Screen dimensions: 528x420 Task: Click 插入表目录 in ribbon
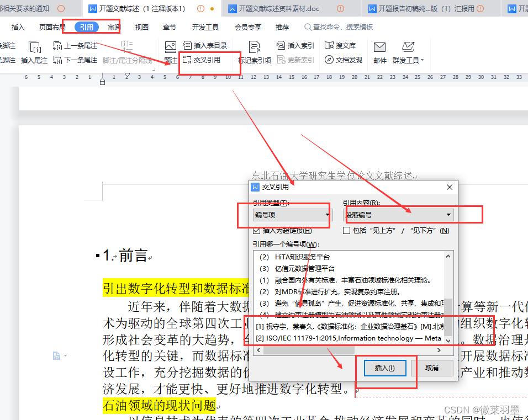[x=205, y=45]
